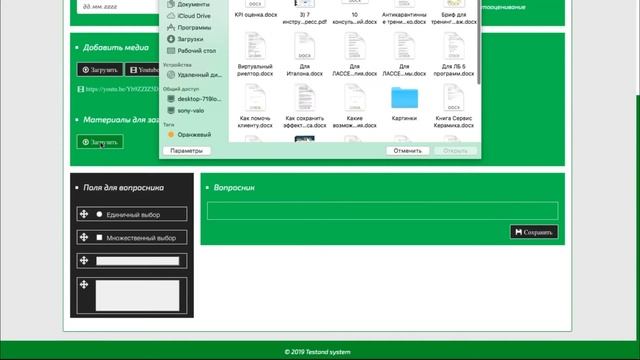This screenshot has width=640, height=360.
Task: Click the date field дд.мм.гггг
Action: tap(118, 6)
